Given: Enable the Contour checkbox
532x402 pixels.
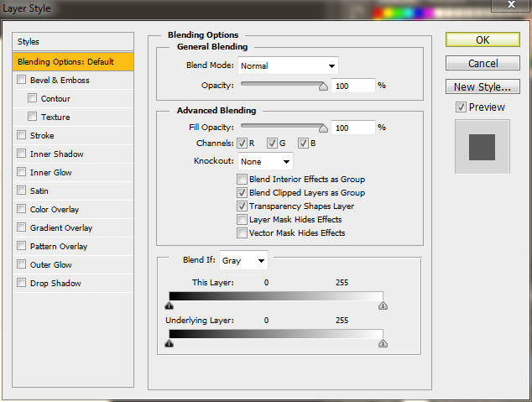Looking at the screenshot, I should (32, 98).
